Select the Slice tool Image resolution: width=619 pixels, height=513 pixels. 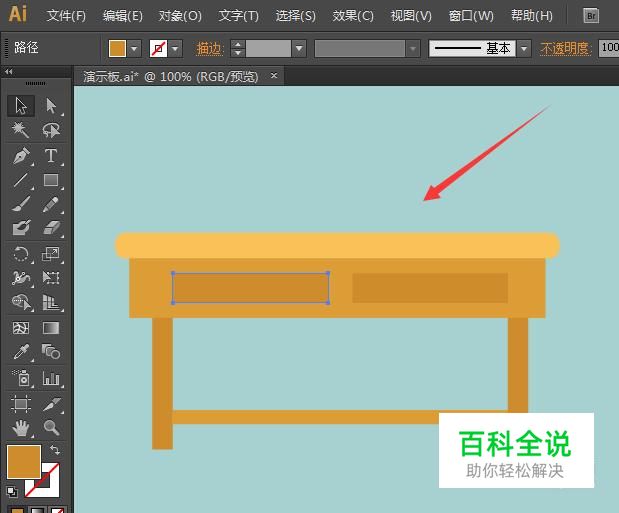click(x=51, y=404)
